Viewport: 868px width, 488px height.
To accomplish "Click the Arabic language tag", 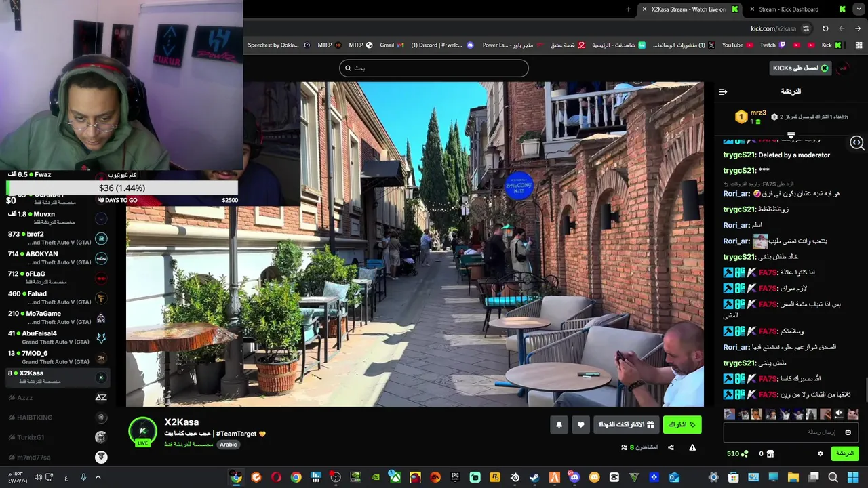I will click(229, 445).
